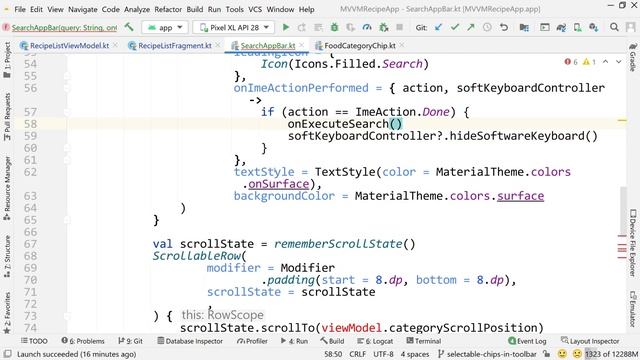The width and height of the screenshot is (640, 360).
Task: Toggle read-only lock icon in status bar
Action: pos(547,354)
